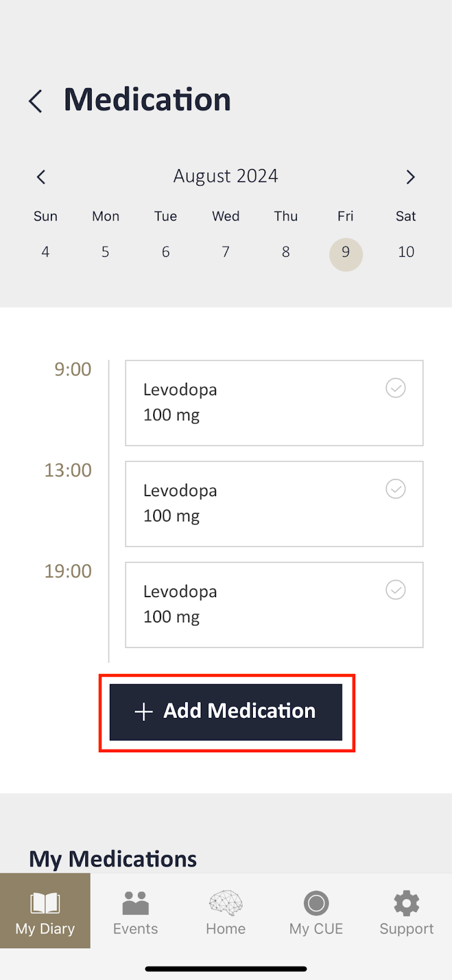Open the Events tab

coord(135,911)
